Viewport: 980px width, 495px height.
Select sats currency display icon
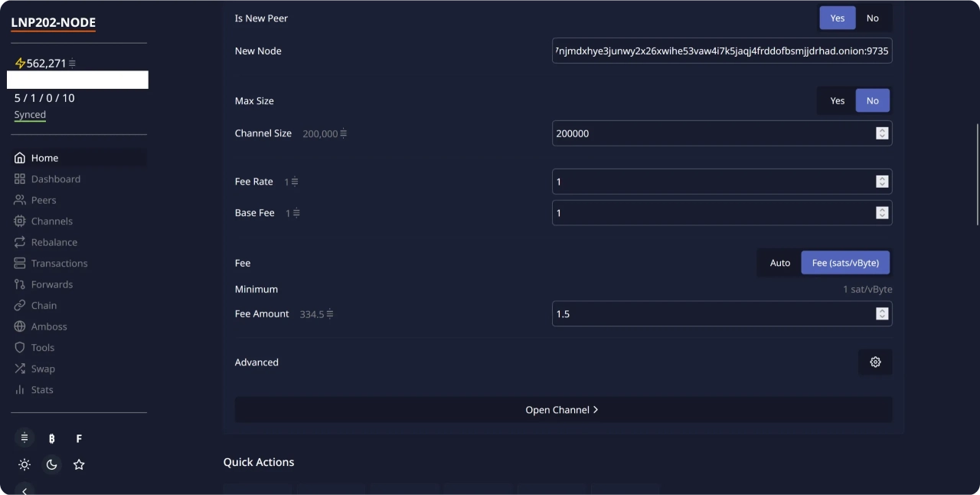[24, 438]
